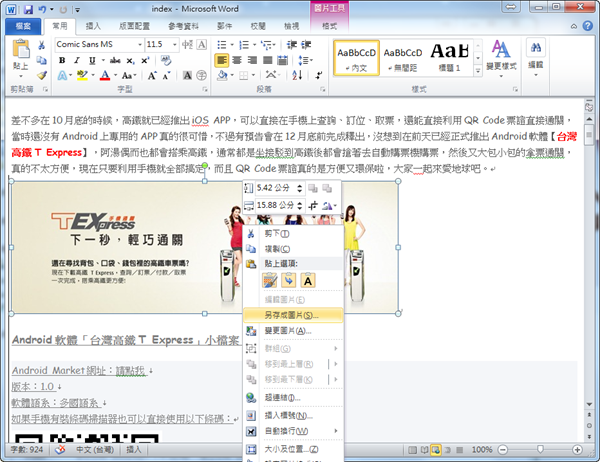Select the text-only paste option icon

(x=309, y=279)
